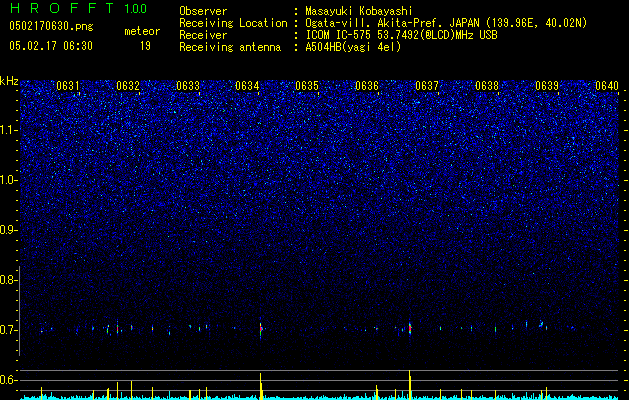The height and width of the screenshot is (400, 629).
Task: Select the Ogata-vill. Akita-Pref. JAPAN location text
Action: (x=446, y=23)
